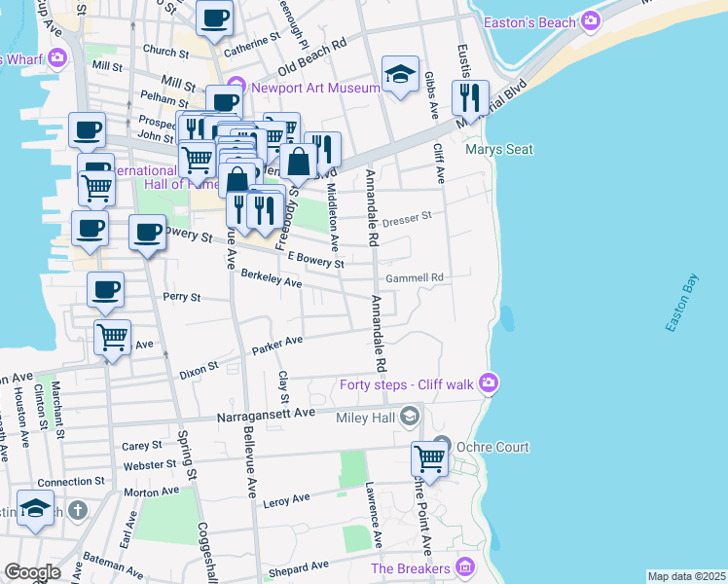Click the Perry St street label
This screenshot has height=584, width=728.
coord(182,297)
